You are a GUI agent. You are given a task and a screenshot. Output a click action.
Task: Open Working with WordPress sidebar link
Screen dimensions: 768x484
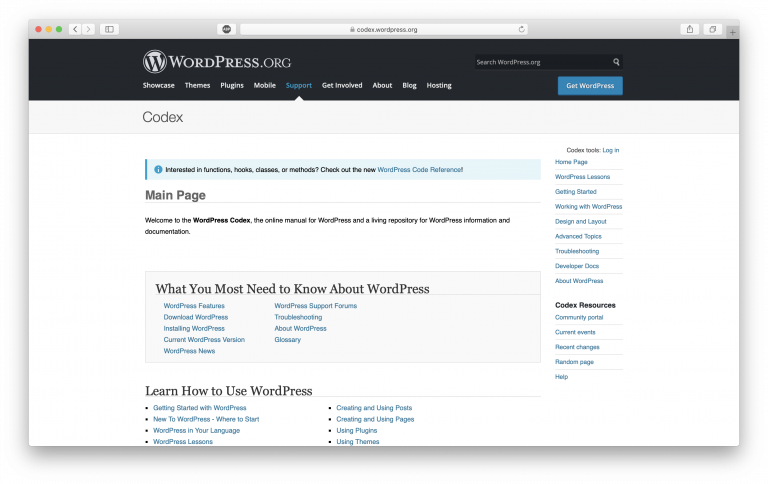point(588,207)
